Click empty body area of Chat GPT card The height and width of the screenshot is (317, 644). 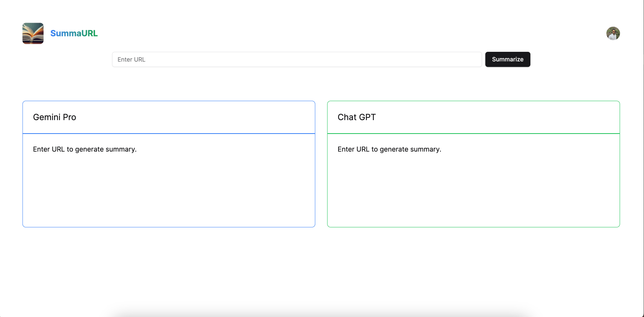point(474,190)
